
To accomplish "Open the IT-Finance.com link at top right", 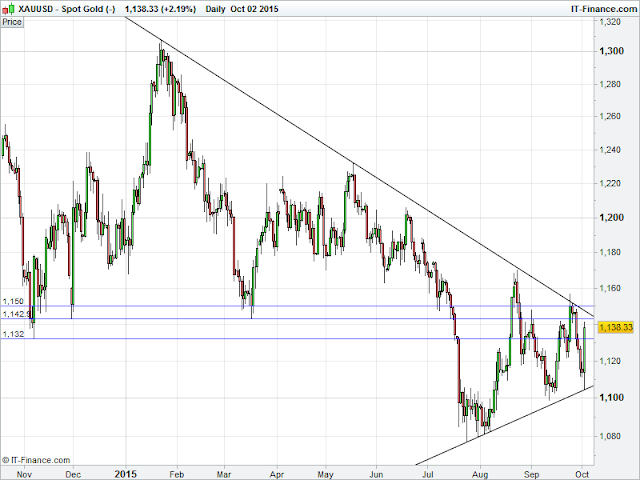I will pos(604,9).
